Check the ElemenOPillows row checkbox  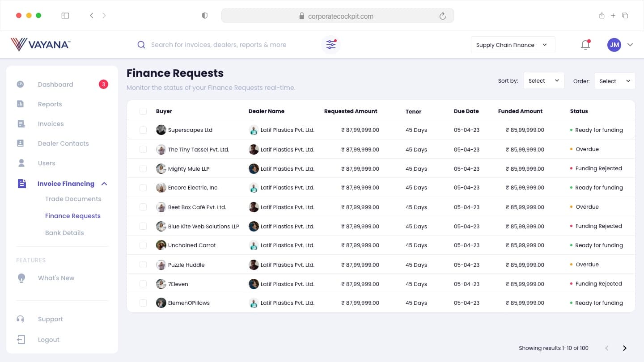(143, 303)
